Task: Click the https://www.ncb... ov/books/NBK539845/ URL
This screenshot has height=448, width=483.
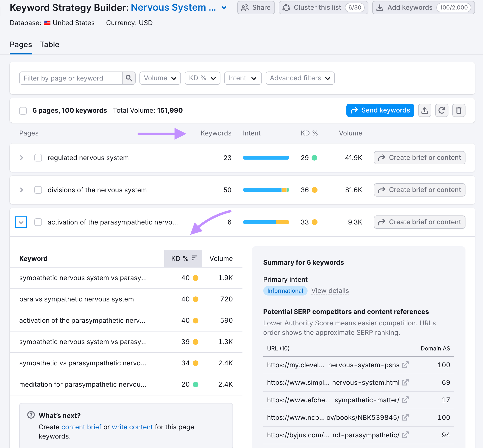Action: (333, 417)
